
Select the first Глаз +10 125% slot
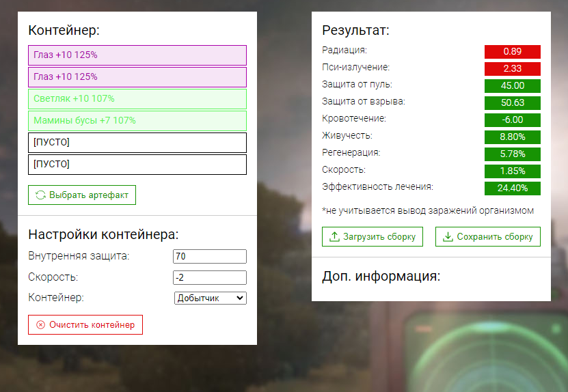[137, 55]
